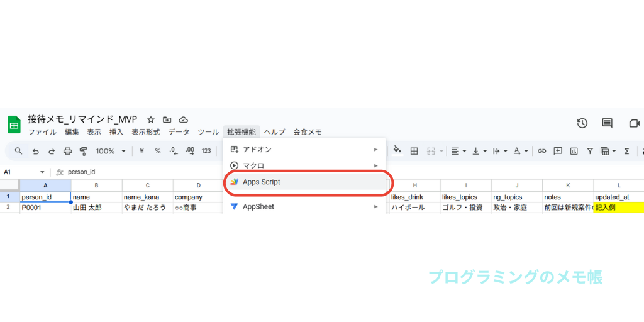Viewport: 644px width, 322px height.
Task: Click the fill color bucket icon
Action: (397, 150)
